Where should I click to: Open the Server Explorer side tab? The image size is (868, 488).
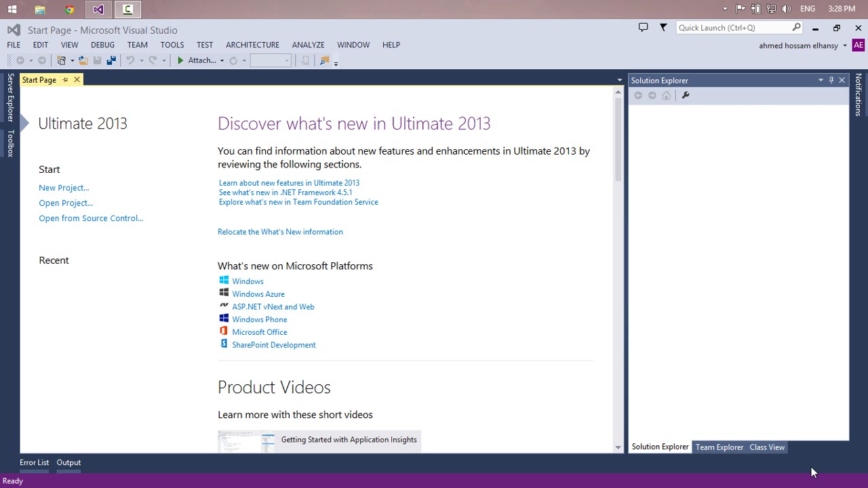(x=10, y=98)
